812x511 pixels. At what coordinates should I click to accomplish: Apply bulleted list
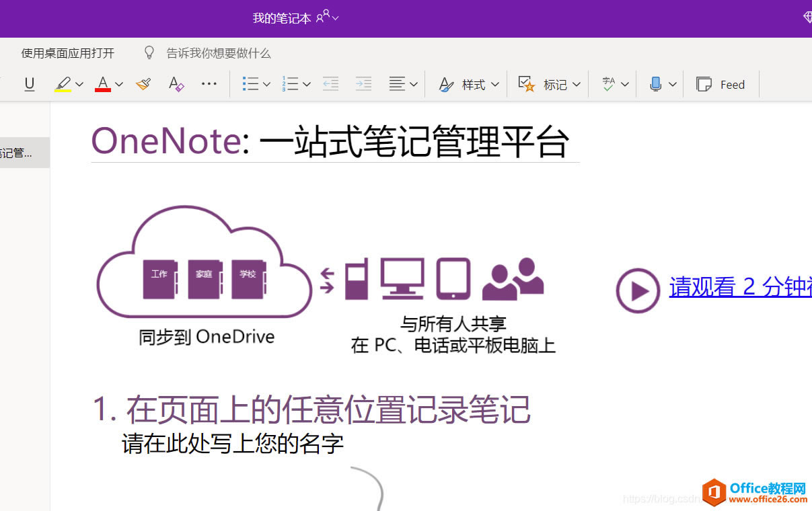pyautogui.click(x=250, y=84)
